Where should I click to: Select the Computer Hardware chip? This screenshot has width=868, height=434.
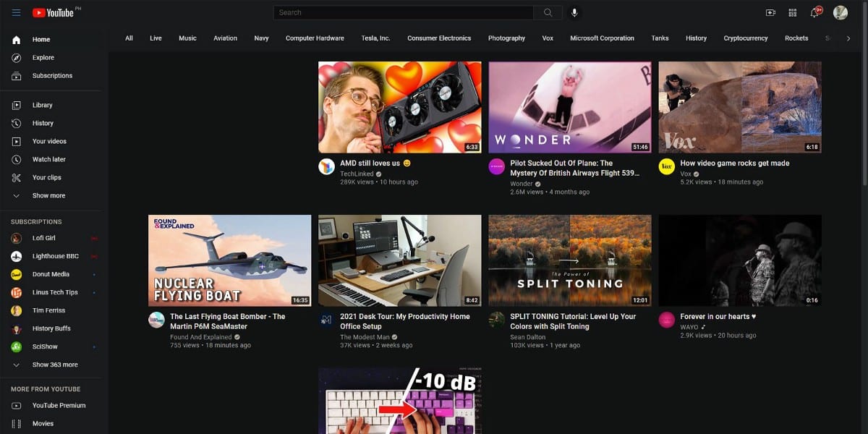(x=315, y=38)
